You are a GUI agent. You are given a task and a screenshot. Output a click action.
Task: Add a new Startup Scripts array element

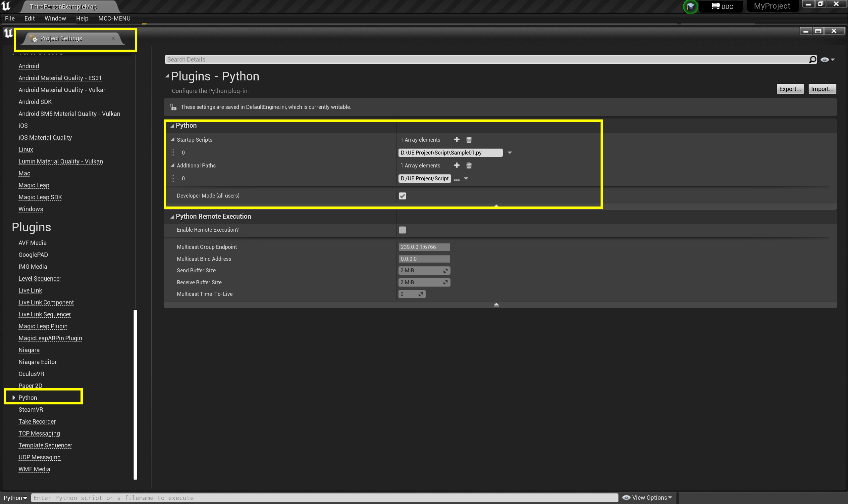[x=457, y=140]
